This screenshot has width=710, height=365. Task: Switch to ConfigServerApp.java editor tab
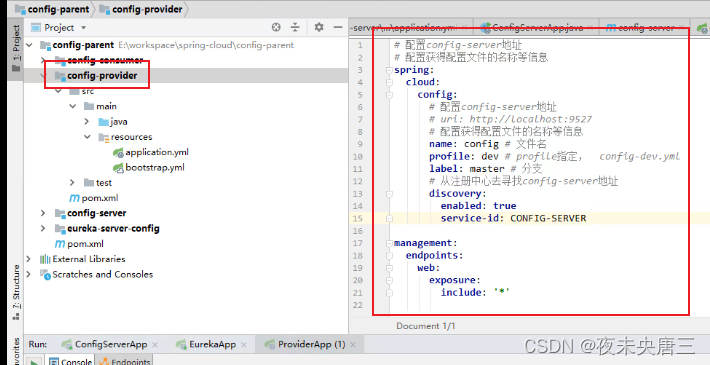[536, 28]
